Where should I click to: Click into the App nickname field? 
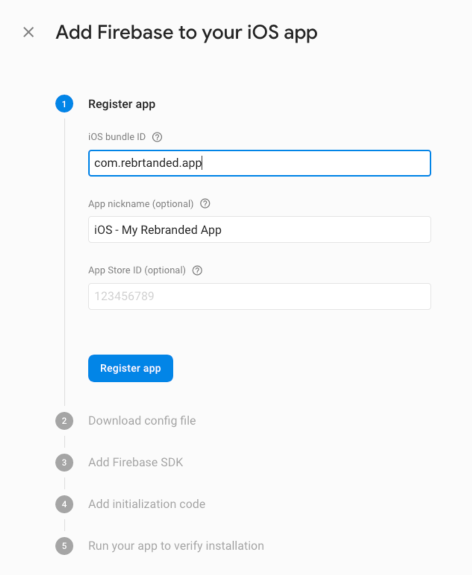[x=259, y=230]
